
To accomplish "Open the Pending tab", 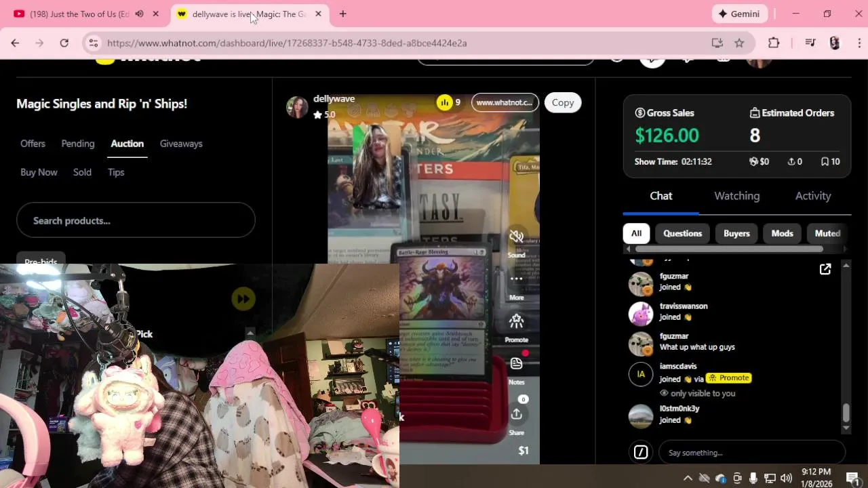I will point(78,144).
